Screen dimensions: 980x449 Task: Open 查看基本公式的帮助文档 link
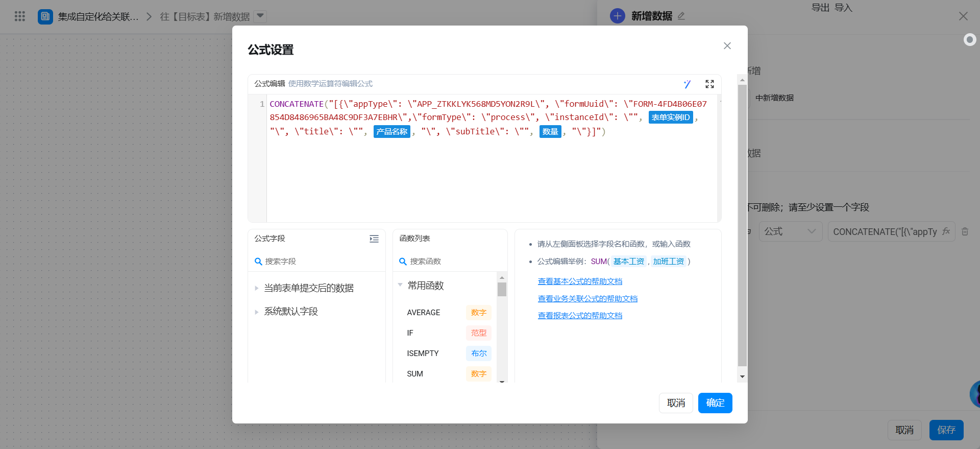point(580,281)
